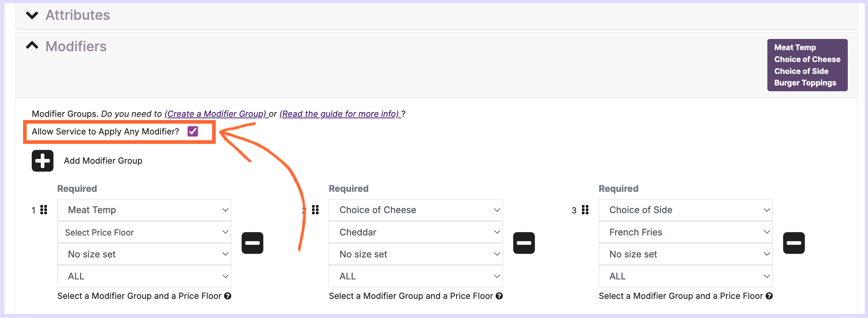Click help icon under Choice of Side group
Screen dimensions: 868x318
click(x=769, y=296)
